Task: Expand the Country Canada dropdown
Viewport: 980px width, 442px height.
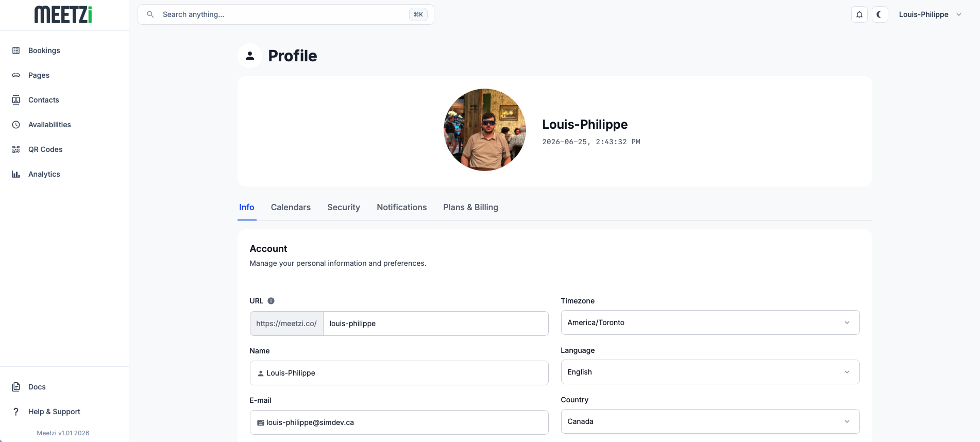Action: tap(710, 421)
